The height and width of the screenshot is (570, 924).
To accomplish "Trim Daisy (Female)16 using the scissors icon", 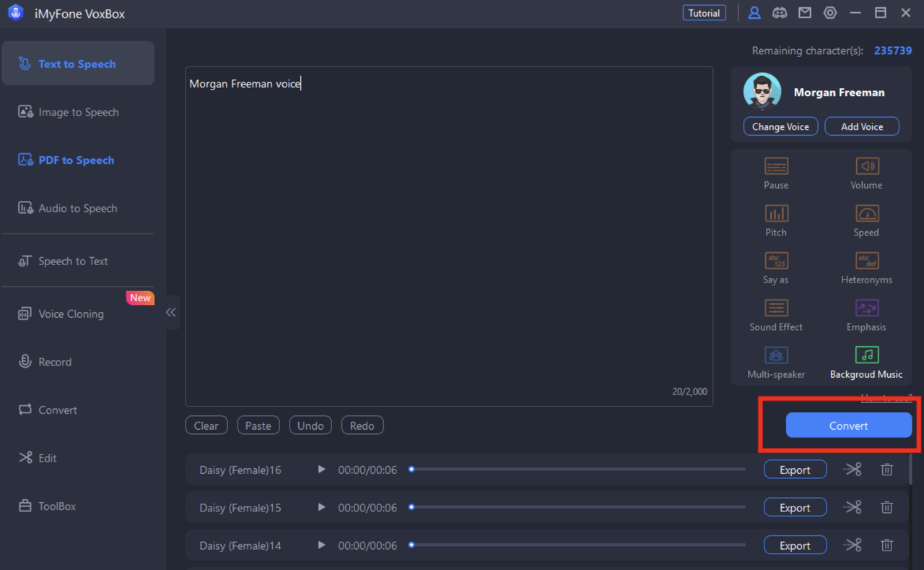I will pyautogui.click(x=853, y=469).
